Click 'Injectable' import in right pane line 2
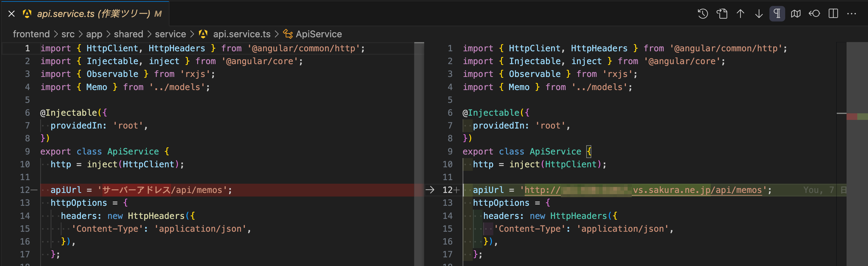 tap(535, 61)
